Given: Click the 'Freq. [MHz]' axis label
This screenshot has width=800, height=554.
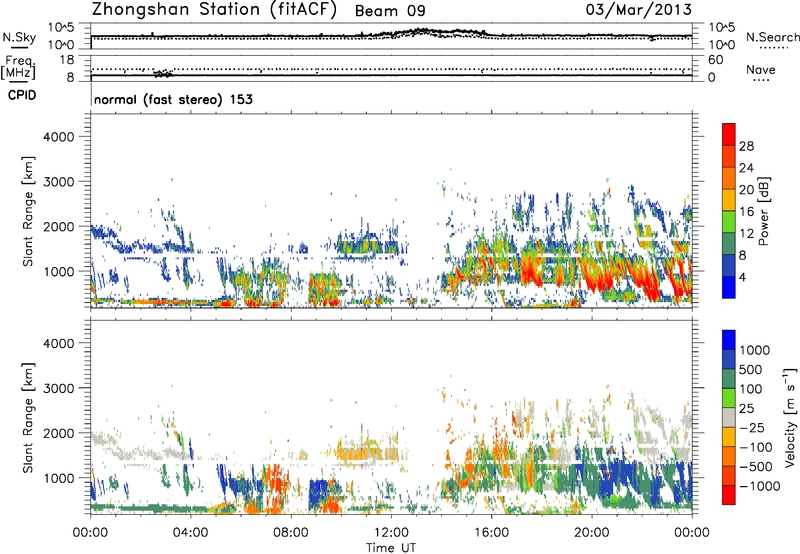Looking at the screenshot, I should (x=18, y=67).
